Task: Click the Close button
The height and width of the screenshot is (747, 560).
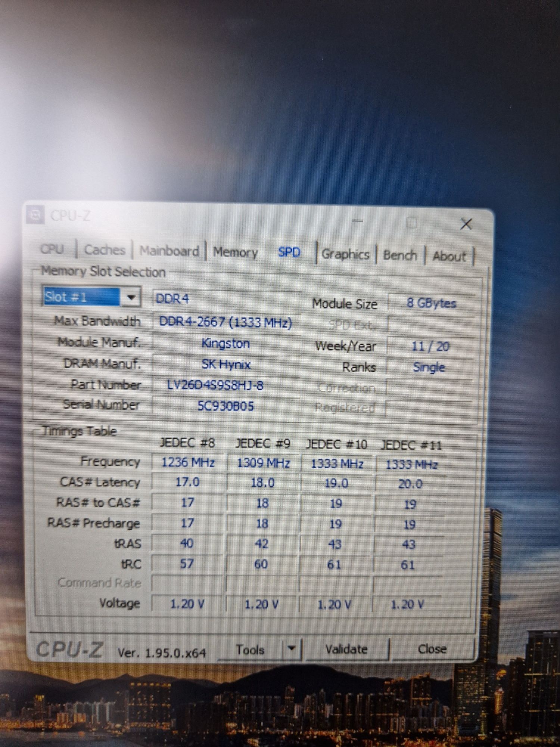Action: [432, 649]
